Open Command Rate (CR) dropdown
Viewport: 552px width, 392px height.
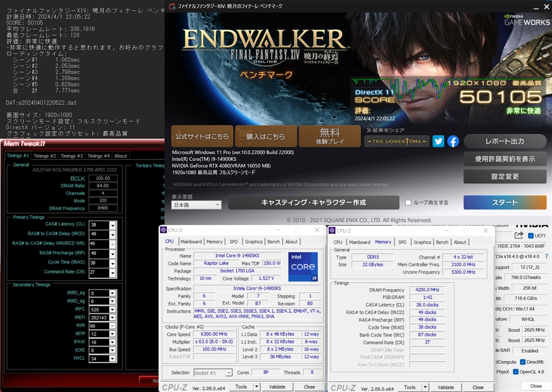click(113, 273)
